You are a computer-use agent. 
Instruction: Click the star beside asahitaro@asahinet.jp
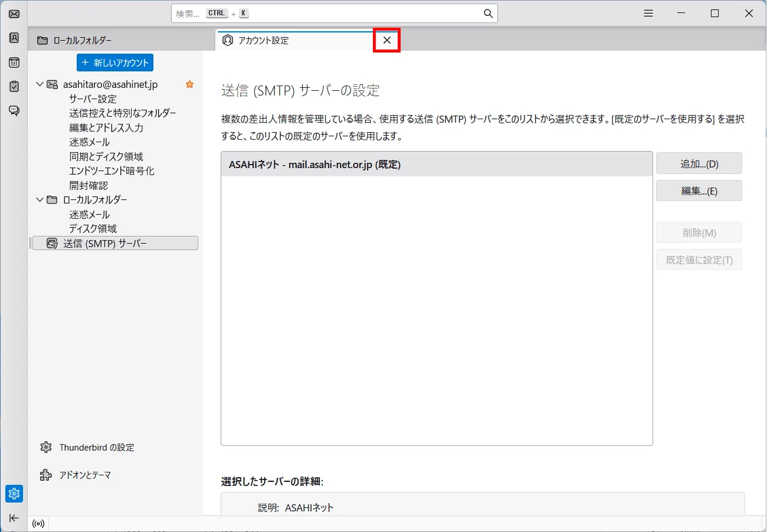189,84
